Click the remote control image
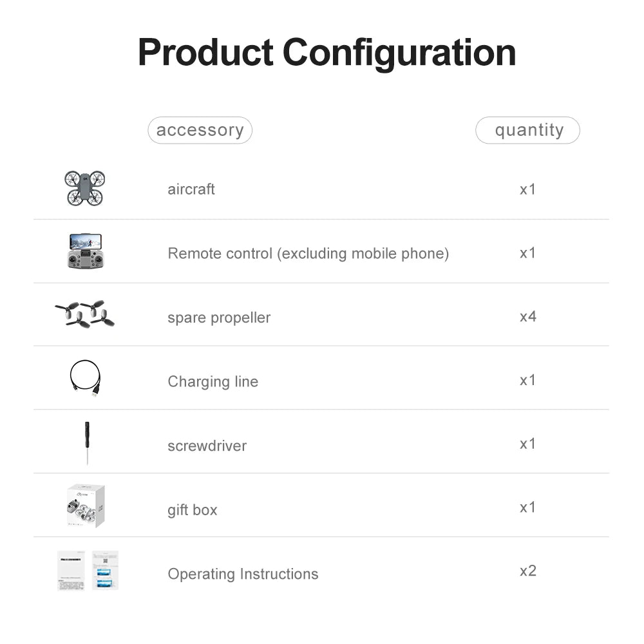This screenshot has width=644, height=644. pyautogui.click(x=85, y=251)
